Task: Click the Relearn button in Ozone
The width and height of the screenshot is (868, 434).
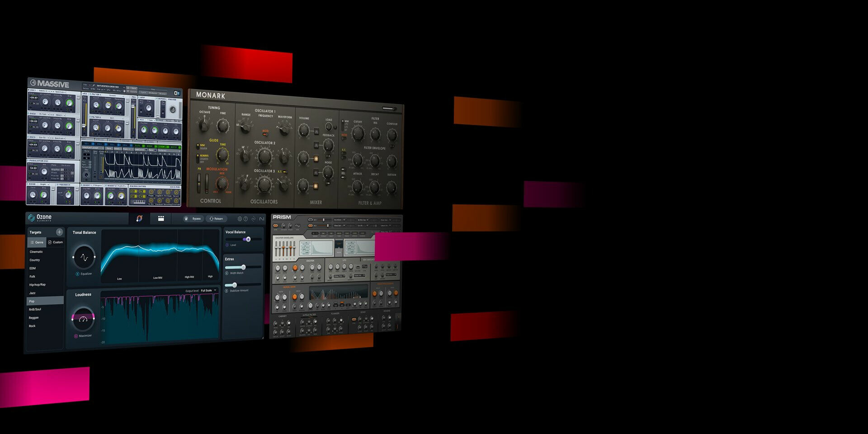Action: pos(217,219)
